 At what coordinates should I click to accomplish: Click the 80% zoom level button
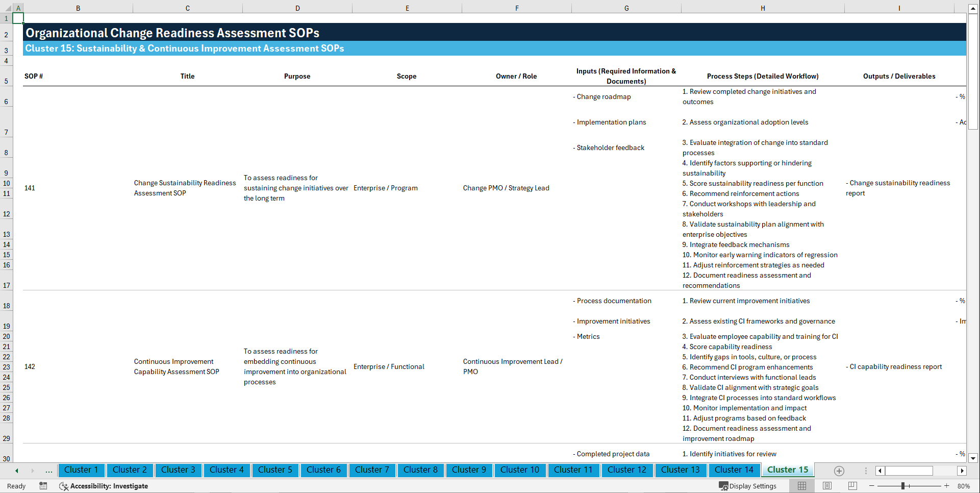963,486
